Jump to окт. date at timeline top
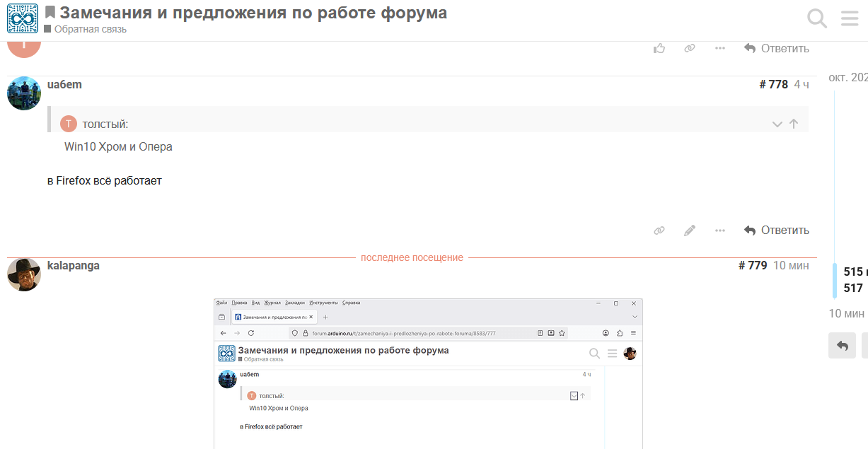The height and width of the screenshot is (449, 868). pos(847,77)
